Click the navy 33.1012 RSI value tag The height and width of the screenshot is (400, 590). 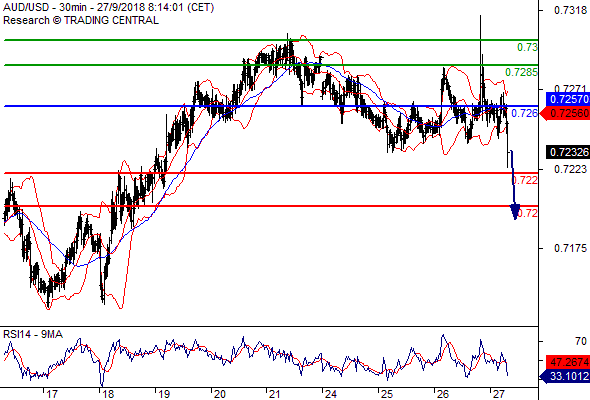565,376
